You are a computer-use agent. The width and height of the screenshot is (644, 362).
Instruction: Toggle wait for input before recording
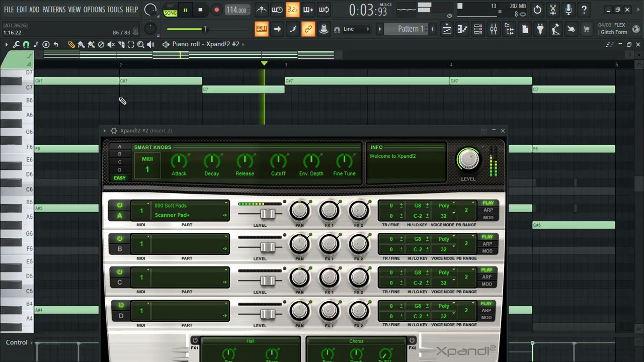[x=277, y=10]
